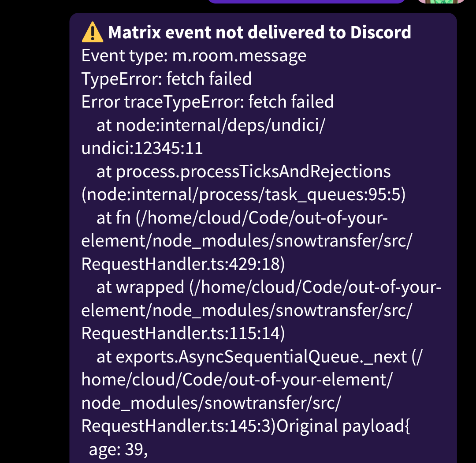Click the "Event type: m.room.message" line
This screenshot has height=463, width=476.
[193, 56]
